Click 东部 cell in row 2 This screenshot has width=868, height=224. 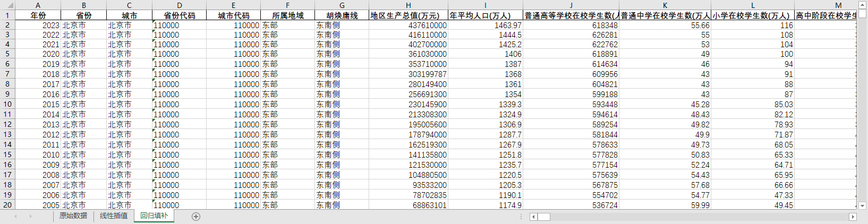287,25
